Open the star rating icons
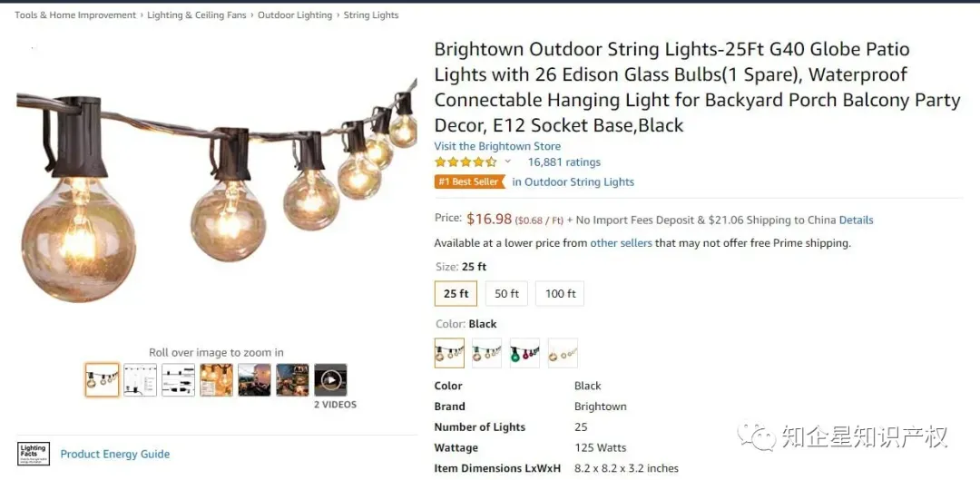Screen dimensions: 980x480 pyautogui.click(x=465, y=162)
